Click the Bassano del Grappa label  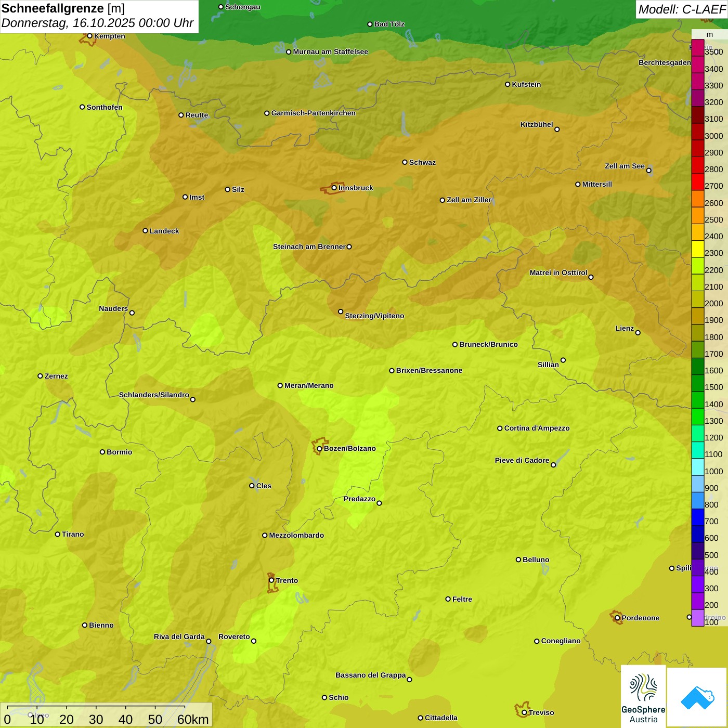(x=371, y=675)
